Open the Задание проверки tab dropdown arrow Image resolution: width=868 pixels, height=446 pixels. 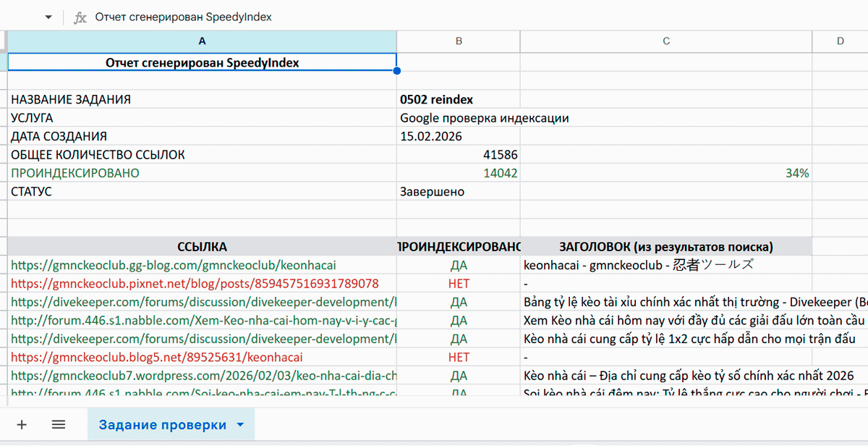(x=240, y=425)
